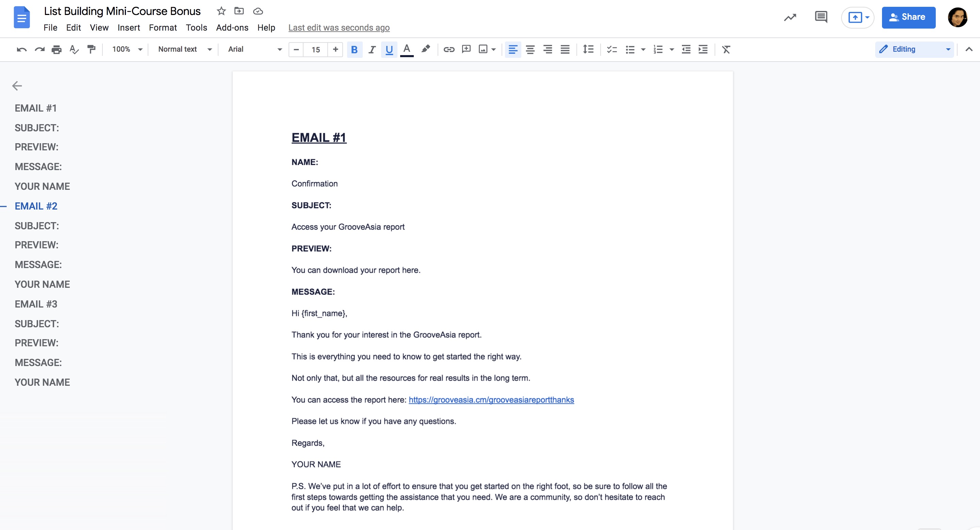Open the View menu
Image resolution: width=980 pixels, height=530 pixels.
99,28
